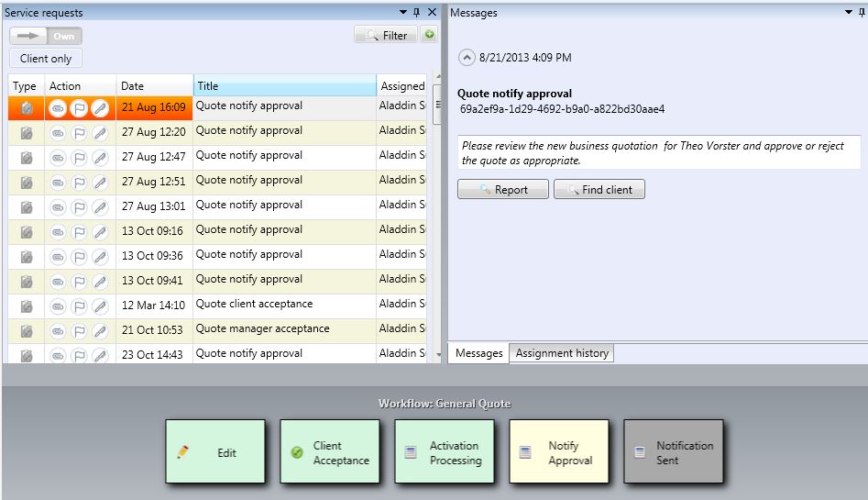Screen dimensions: 868x500
Task: Click flag icon in 21 Aug 16:09 row
Action: point(78,108)
